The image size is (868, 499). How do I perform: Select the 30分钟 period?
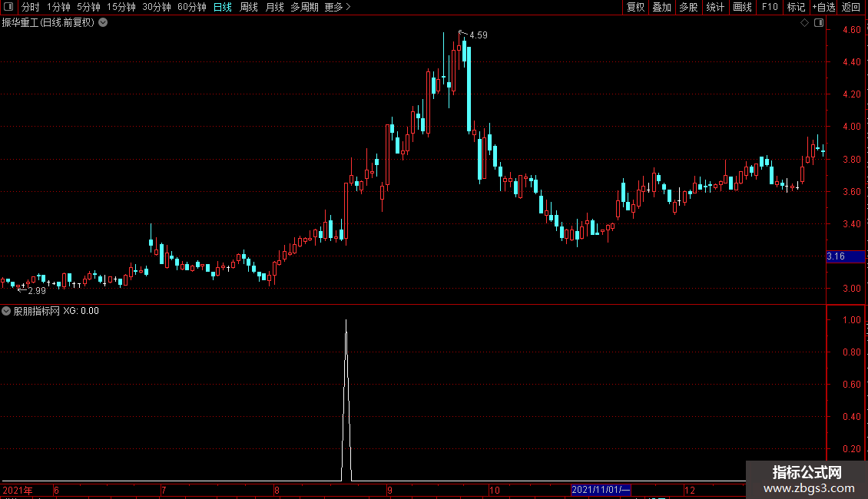click(x=156, y=7)
